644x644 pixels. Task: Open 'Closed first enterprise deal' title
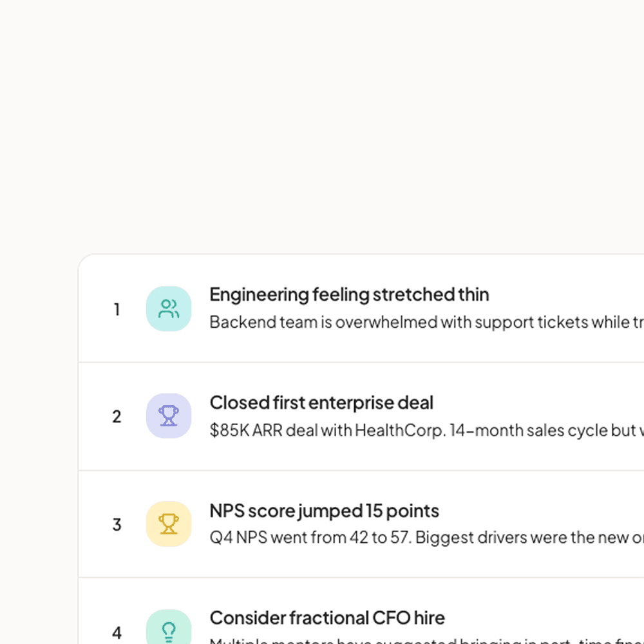321,402
